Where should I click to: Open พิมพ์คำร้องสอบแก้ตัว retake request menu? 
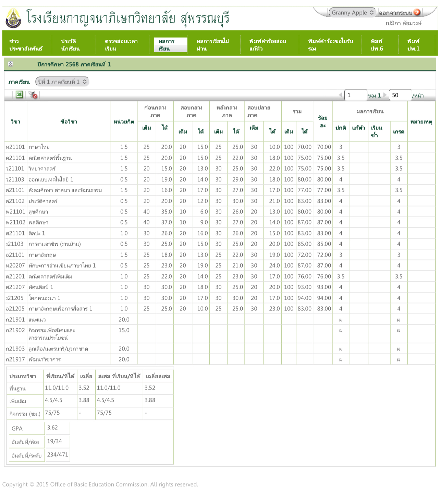pyautogui.click(x=268, y=45)
